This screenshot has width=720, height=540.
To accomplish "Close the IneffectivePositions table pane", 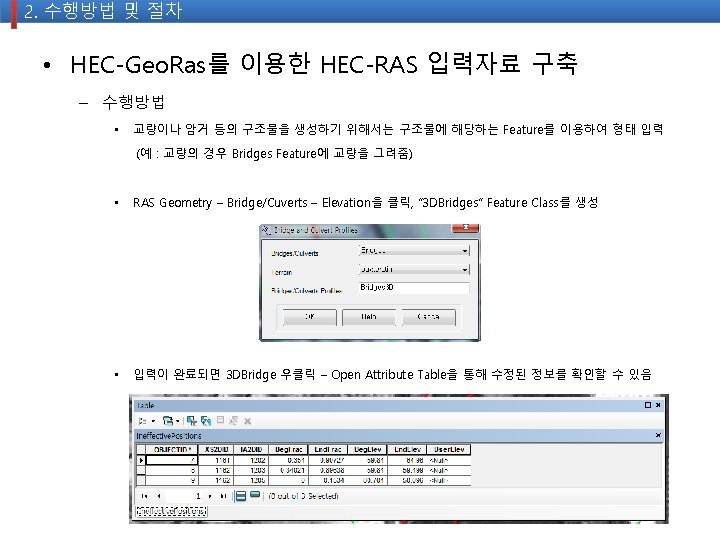I will pyautogui.click(x=658, y=435).
